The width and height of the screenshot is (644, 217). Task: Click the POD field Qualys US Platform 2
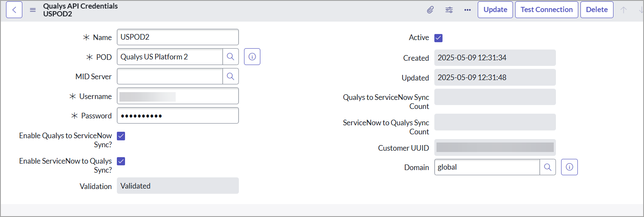tap(170, 56)
